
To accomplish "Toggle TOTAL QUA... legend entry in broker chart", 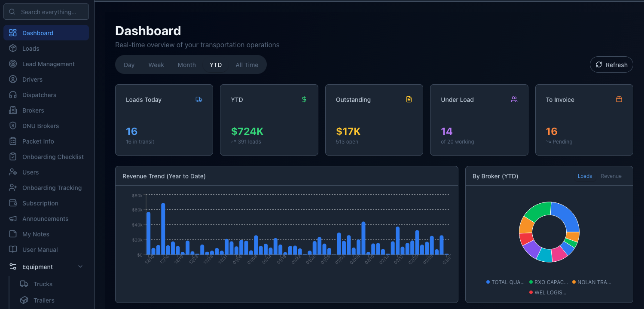I will (x=506, y=282).
